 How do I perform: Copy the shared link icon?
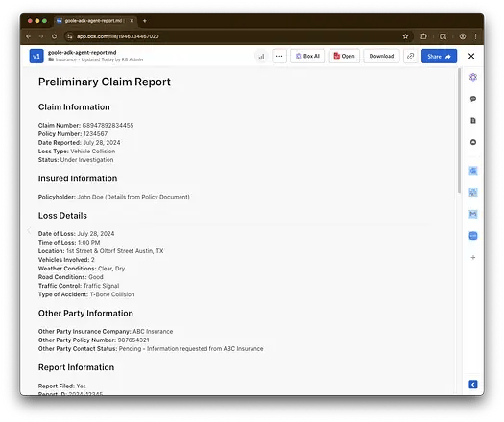tap(410, 56)
